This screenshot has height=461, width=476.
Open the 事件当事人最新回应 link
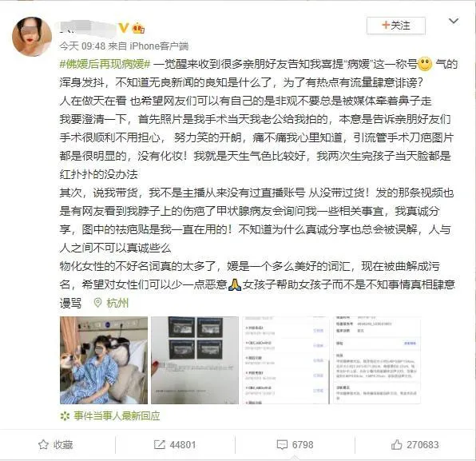click(x=117, y=415)
